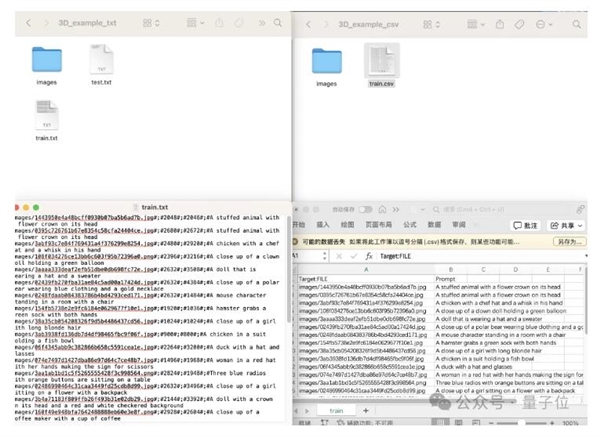Click the collaboration icon at Excel title bar right
The height and width of the screenshot is (437, 600).
[580, 209]
